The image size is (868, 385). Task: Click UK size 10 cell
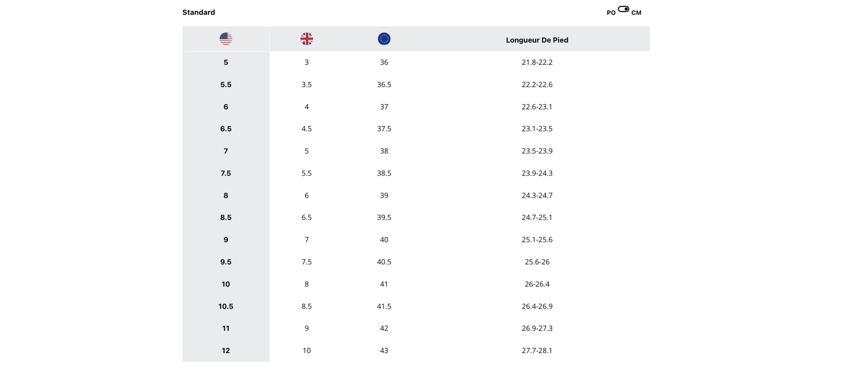307,351
